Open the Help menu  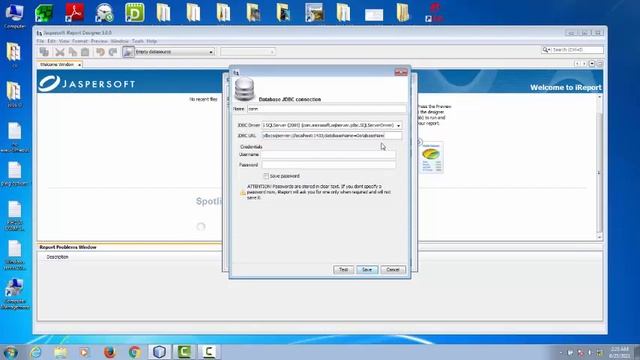click(151, 41)
